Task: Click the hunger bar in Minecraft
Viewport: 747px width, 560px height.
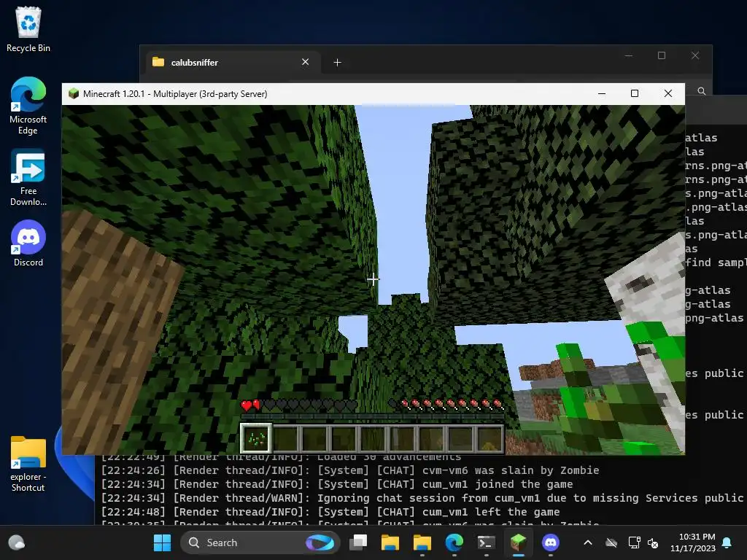Action: click(446, 405)
